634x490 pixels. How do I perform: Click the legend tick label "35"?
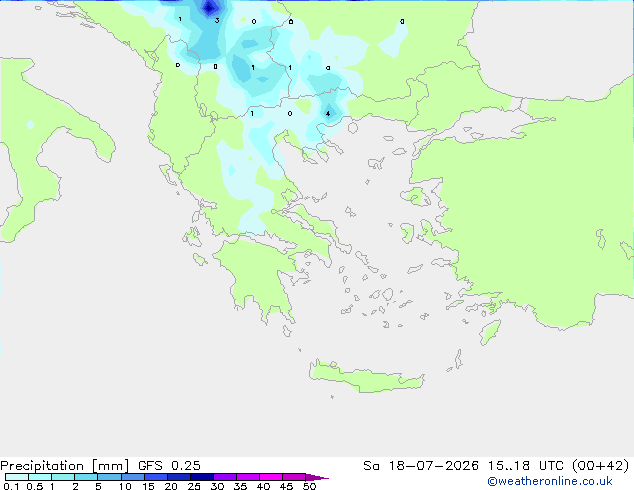tap(240, 486)
